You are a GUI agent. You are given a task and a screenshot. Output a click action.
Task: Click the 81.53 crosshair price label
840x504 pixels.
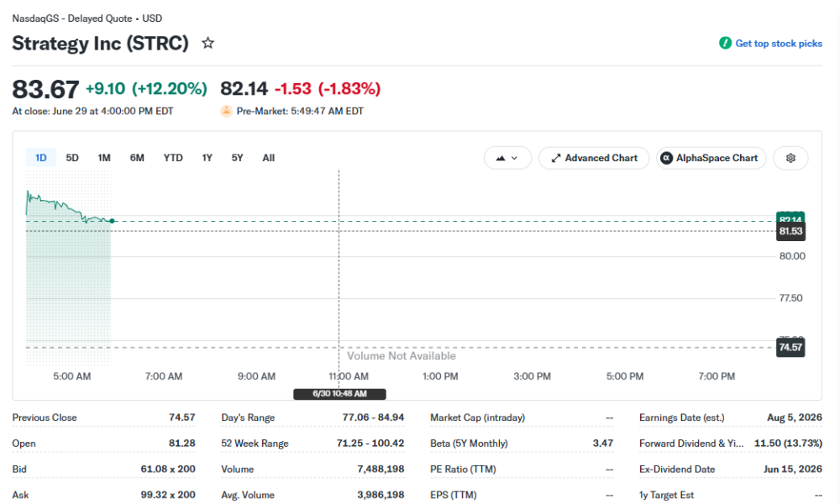[x=790, y=231]
